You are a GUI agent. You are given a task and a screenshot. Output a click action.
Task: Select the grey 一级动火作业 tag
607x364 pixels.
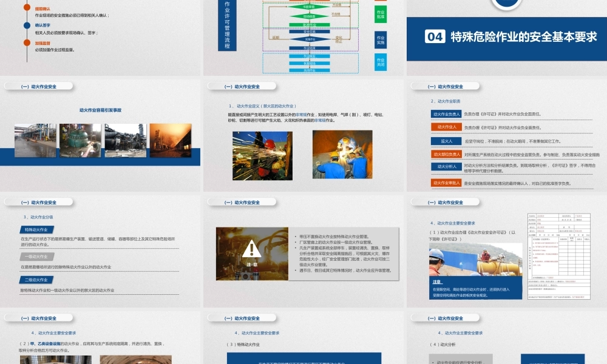(36, 257)
